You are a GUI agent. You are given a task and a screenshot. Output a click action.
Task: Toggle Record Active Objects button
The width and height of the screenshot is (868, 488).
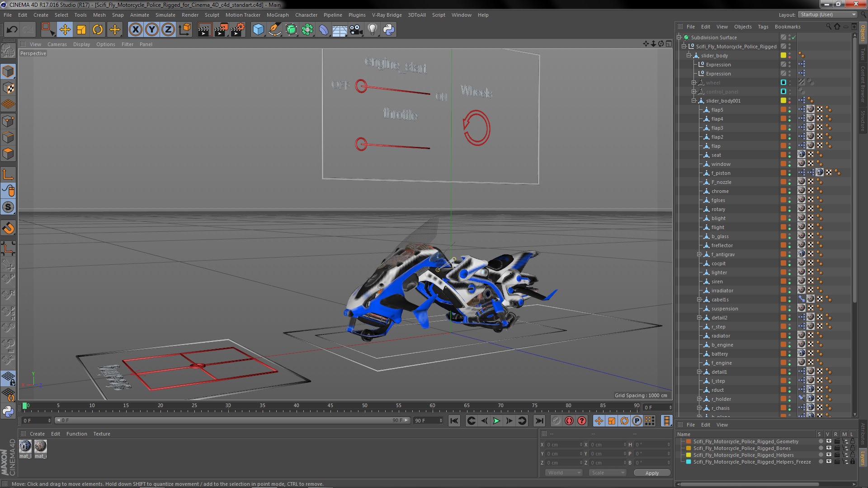pos(556,421)
